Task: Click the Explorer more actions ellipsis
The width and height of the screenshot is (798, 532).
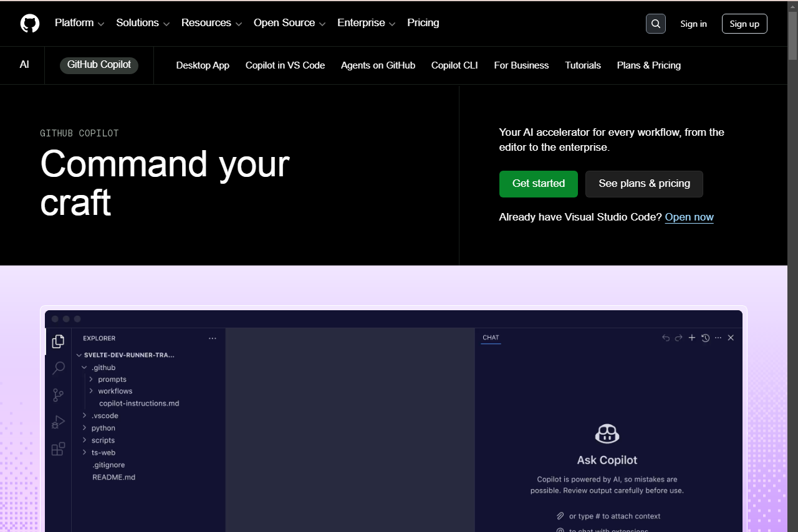Action: 213,338
